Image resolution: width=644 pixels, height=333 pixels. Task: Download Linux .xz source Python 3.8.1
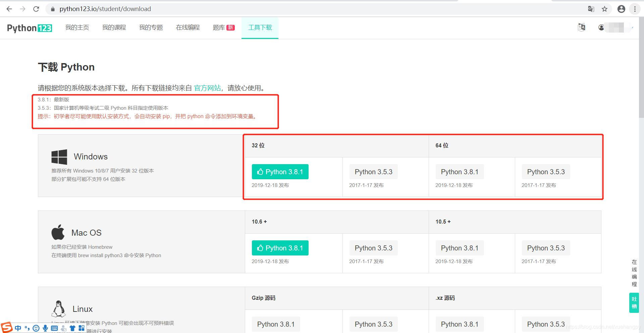(x=460, y=324)
